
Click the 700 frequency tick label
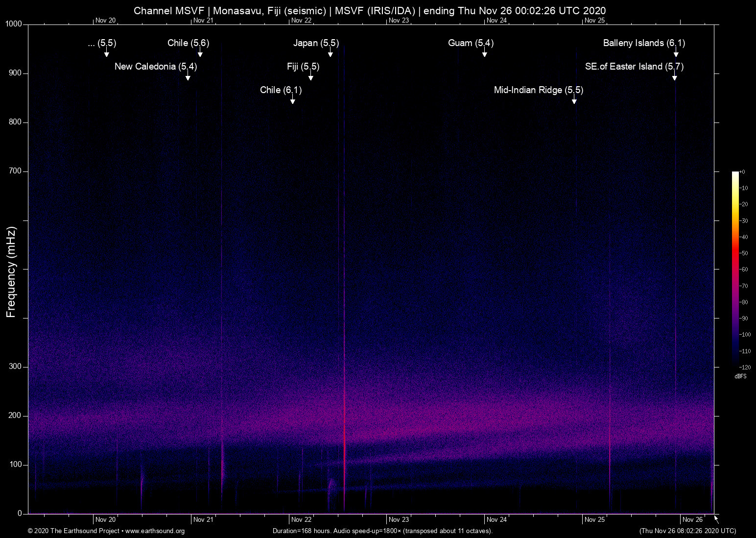point(16,171)
